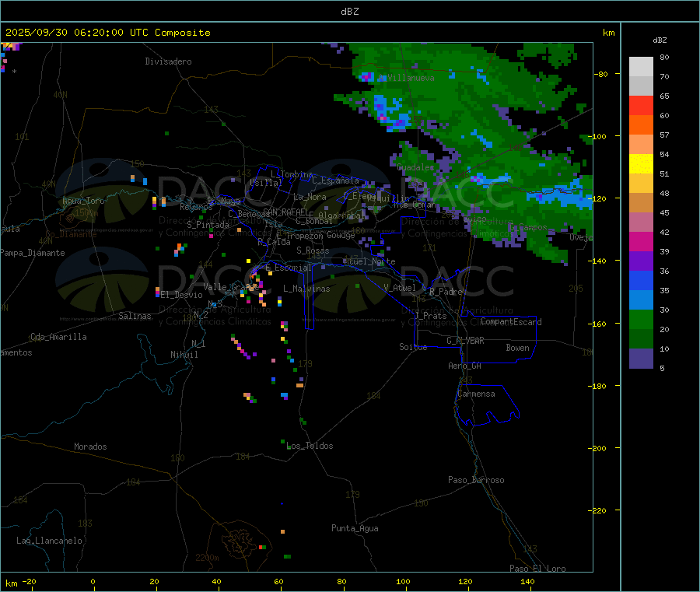
Task: Click the -80 km tick on right axis
Action: pyautogui.click(x=601, y=74)
